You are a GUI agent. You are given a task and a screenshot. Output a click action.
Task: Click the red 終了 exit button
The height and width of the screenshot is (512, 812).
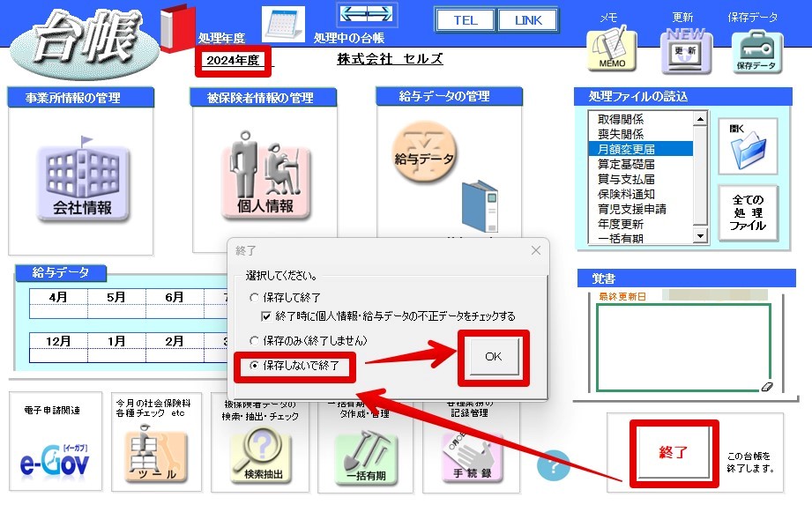(674, 454)
